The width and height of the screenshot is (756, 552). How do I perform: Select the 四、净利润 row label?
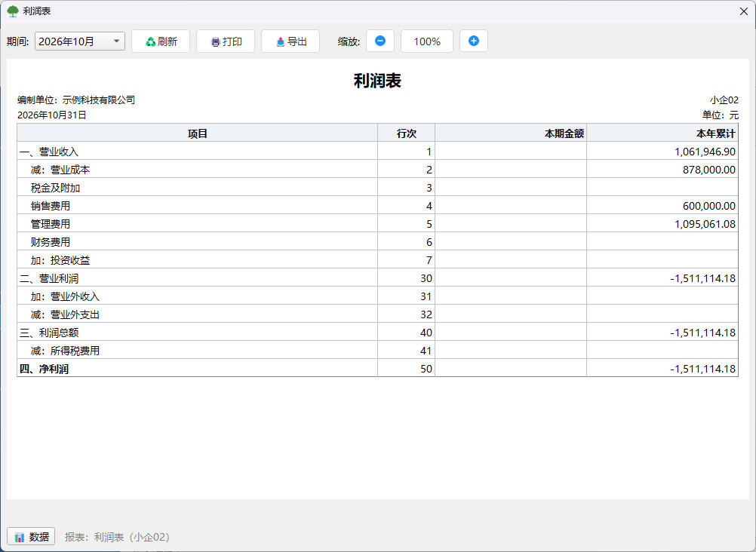click(44, 369)
